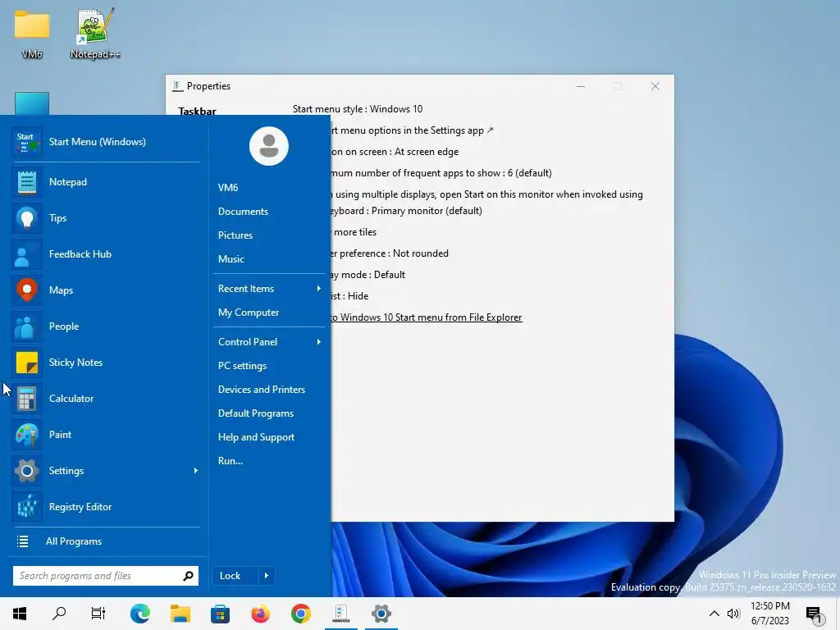Close the Properties window

point(655,86)
